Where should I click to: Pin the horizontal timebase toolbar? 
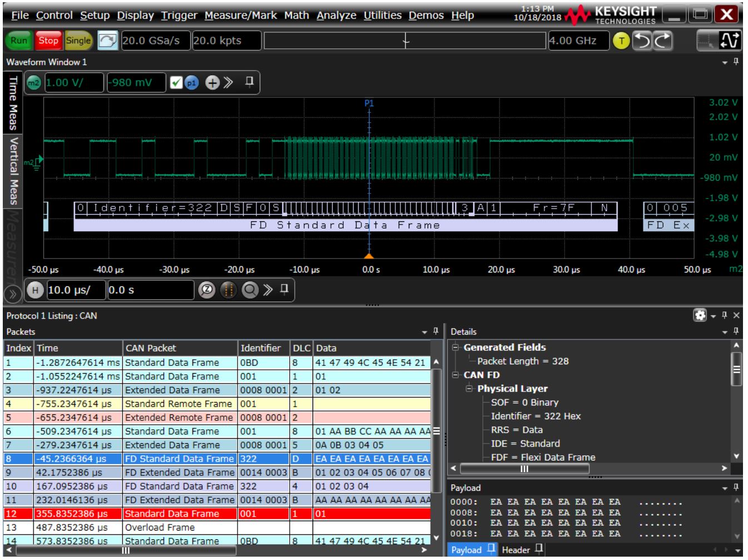[x=284, y=288]
